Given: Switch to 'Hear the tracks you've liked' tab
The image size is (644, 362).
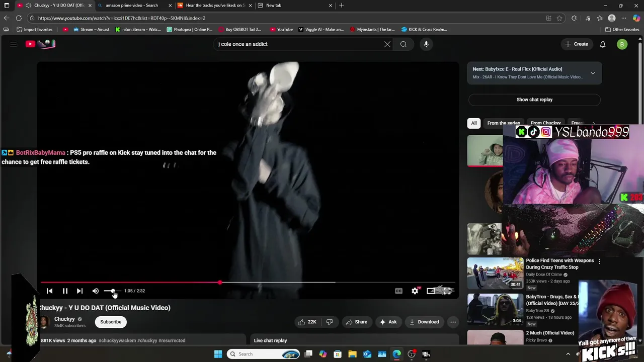Looking at the screenshot, I should 215,6.
